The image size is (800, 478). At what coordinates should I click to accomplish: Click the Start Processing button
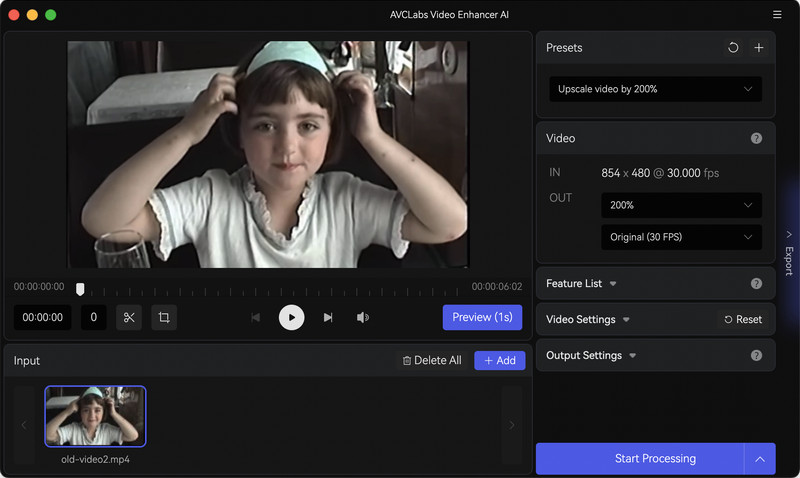point(640,459)
